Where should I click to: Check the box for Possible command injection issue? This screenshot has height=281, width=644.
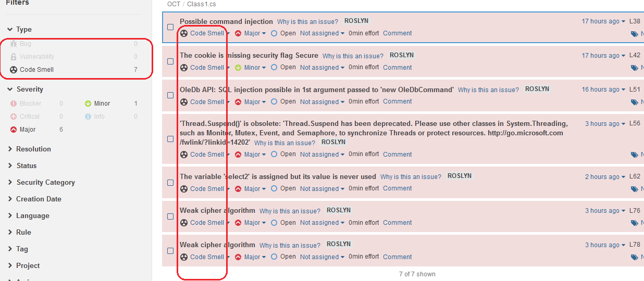170,27
